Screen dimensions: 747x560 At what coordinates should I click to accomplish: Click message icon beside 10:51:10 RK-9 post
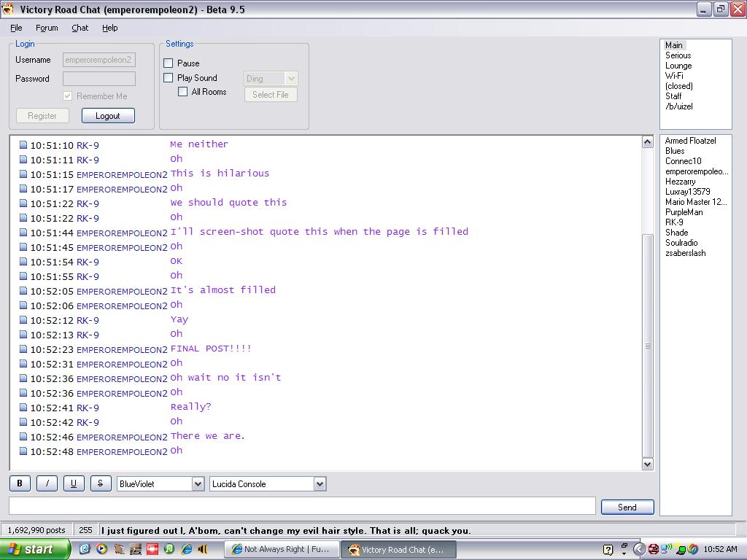point(23,145)
